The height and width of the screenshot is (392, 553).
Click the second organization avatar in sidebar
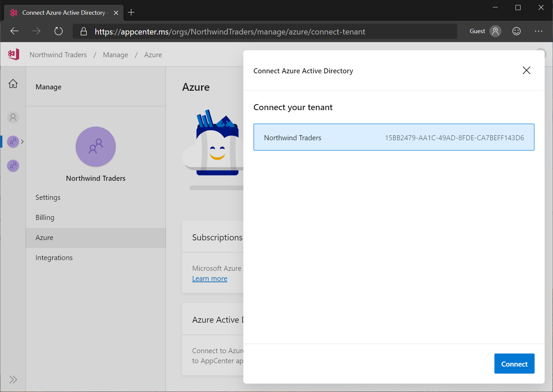click(13, 166)
